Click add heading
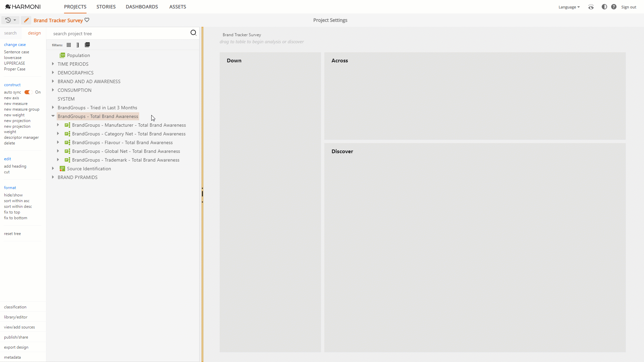644x362 pixels. click(x=15, y=166)
